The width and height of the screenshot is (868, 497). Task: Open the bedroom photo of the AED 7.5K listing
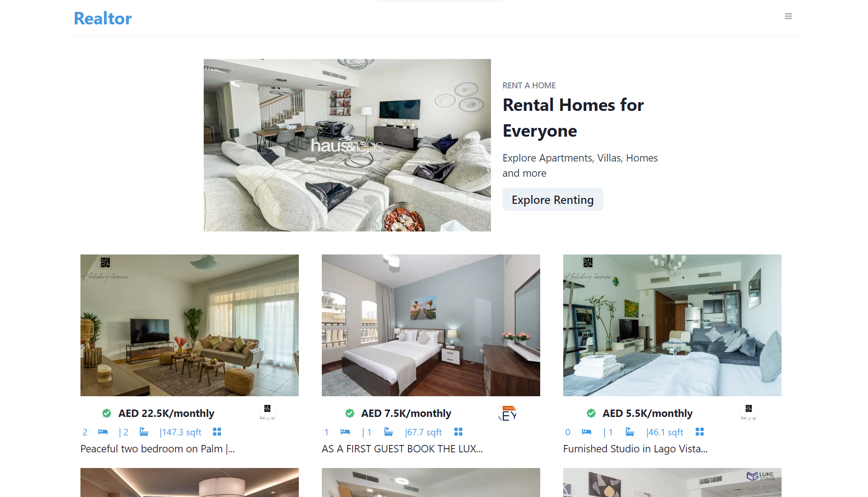[x=431, y=325]
